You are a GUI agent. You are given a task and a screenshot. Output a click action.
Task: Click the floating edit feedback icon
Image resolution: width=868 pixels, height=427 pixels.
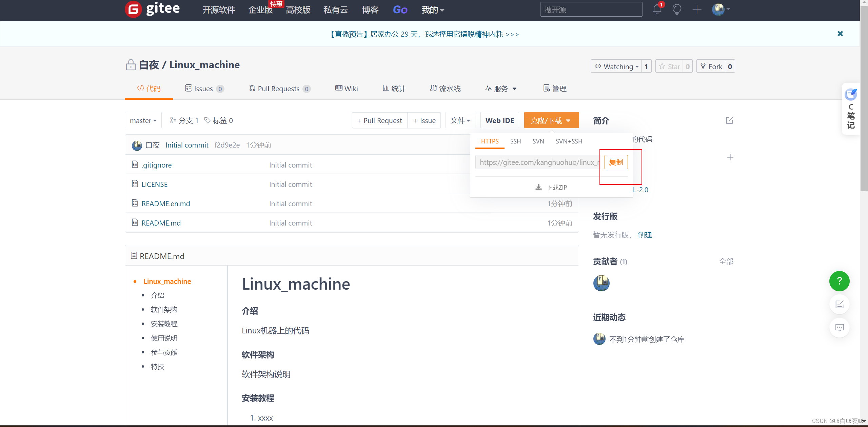[x=840, y=304]
